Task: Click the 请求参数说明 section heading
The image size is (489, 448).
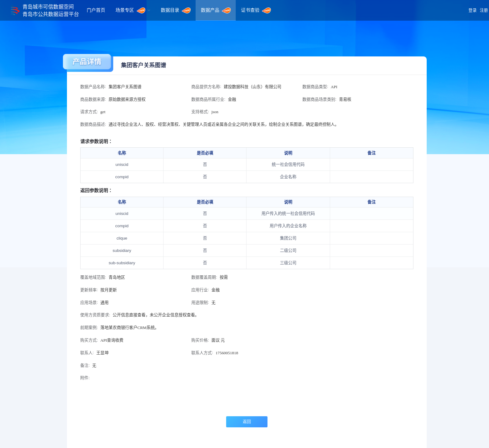Action: (x=96, y=142)
